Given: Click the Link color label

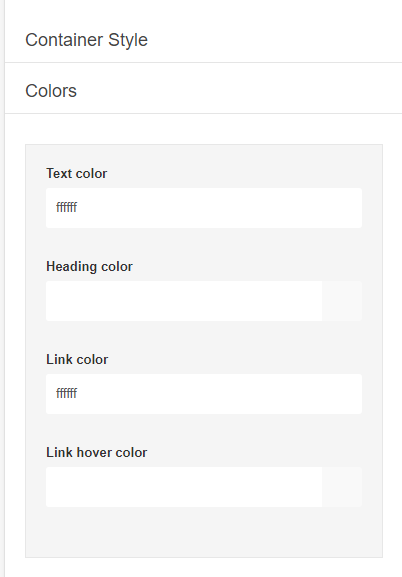Looking at the screenshot, I should pyautogui.click(x=77, y=360).
